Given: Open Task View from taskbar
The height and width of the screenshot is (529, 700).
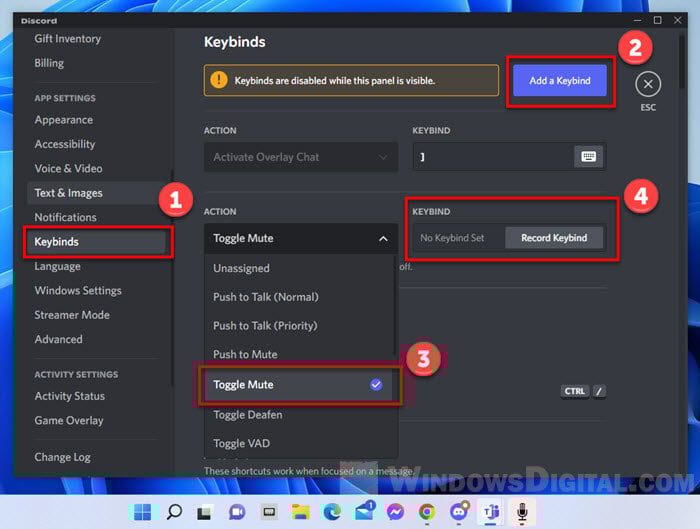Looking at the screenshot, I should pos(206,512).
